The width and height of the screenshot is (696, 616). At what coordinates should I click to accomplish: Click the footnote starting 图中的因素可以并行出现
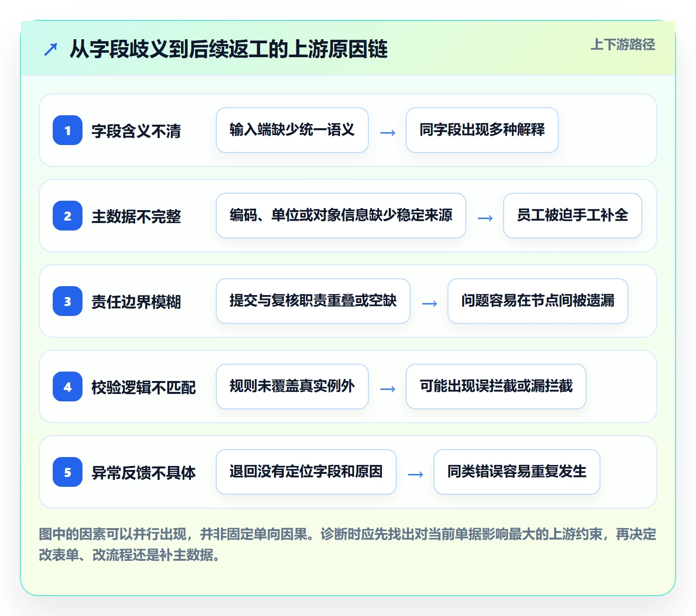pos(348,544)
